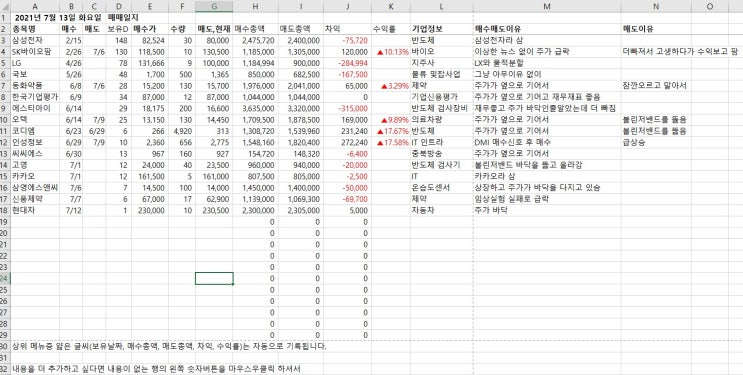The height and width of the screenshot is (375, 743).
Task: Select the 'SK바이오팜' stock name cell
Action: [x=35, y=52]
